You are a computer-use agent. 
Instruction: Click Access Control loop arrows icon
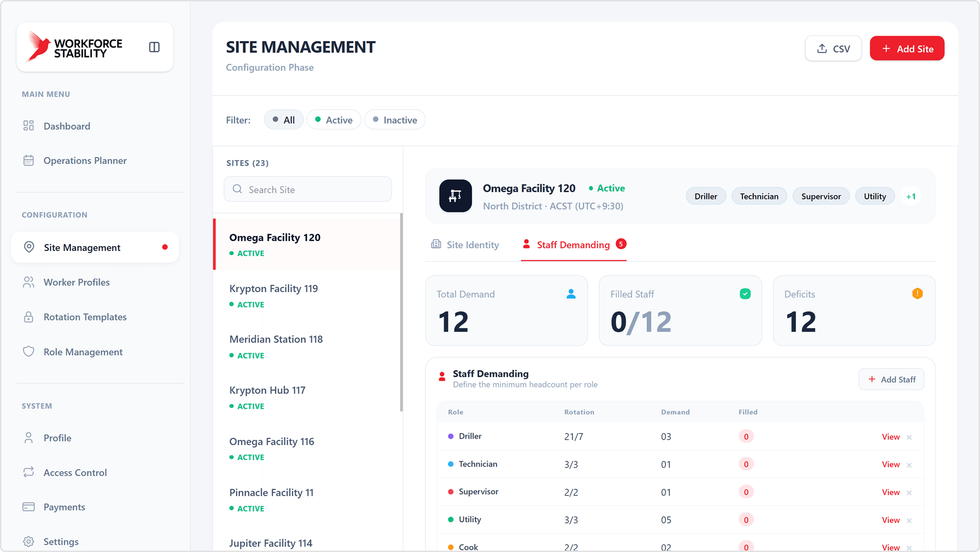pyautogui.click(x=29, y=472)
